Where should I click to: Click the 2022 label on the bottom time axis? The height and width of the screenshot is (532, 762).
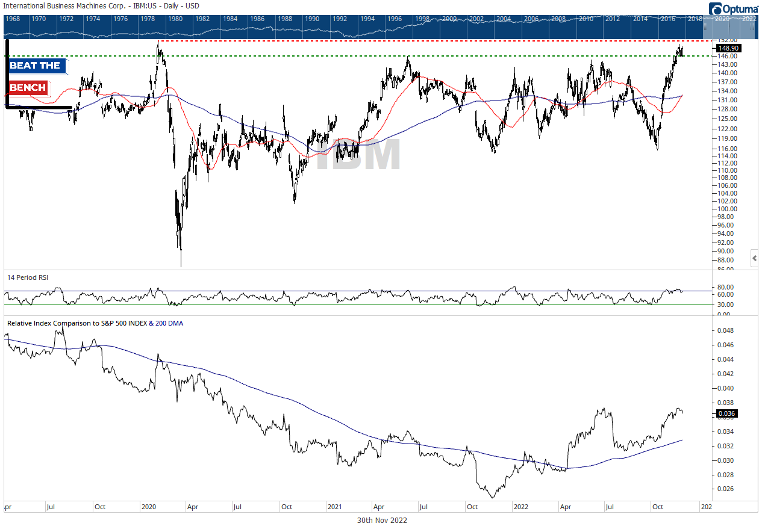pyautogui.click(x=521, y=507)
